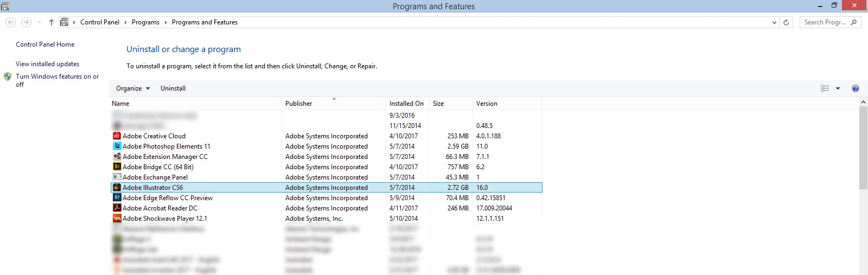Select Adobe Edge Reflow CC Preview text
This screenshot has width=868, height=275.
click(x=168, y=198)
